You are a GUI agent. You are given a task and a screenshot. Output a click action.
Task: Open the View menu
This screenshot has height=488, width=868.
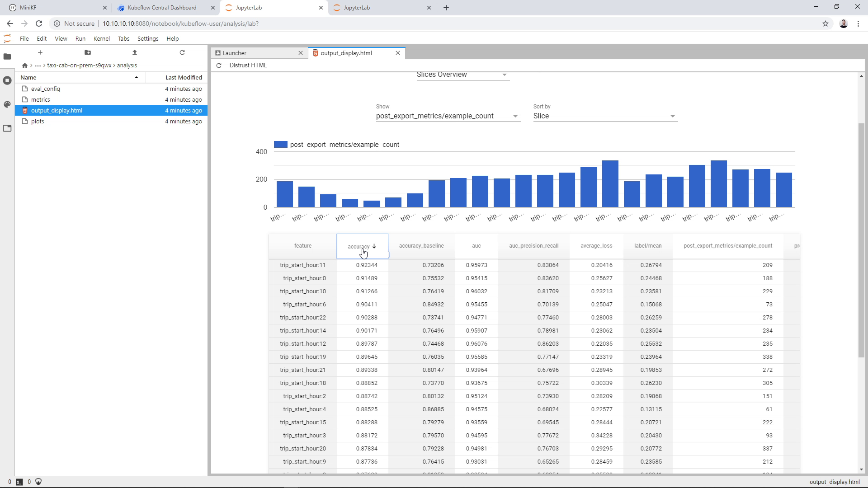click(61, 39)
